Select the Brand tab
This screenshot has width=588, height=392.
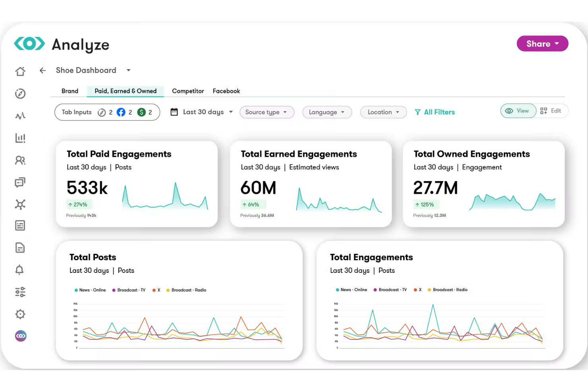point(70,91)
